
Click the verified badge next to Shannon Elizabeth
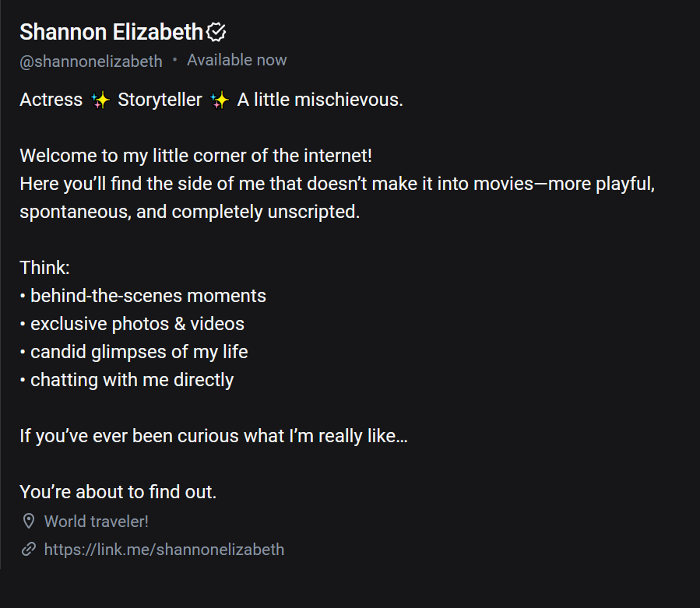coord(216,31)
